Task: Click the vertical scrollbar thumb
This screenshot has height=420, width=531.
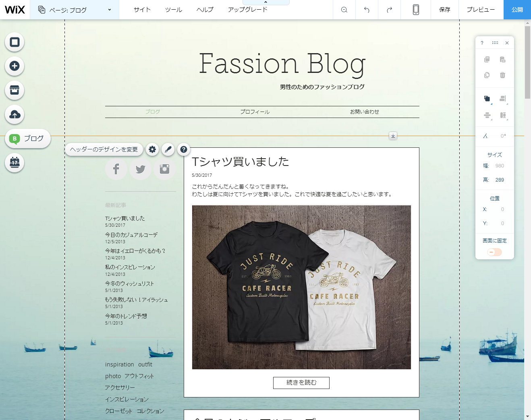Action: [528, 62]
